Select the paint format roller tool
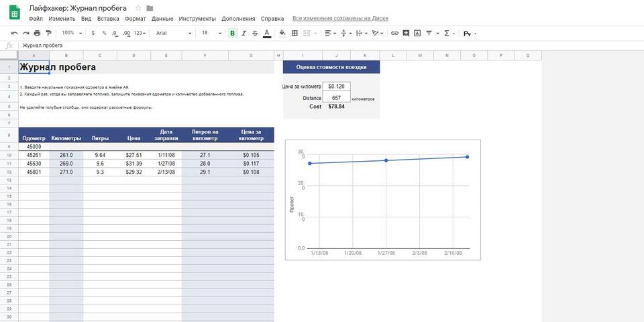This screenshot has height=322, width=644. coord(48,32)
